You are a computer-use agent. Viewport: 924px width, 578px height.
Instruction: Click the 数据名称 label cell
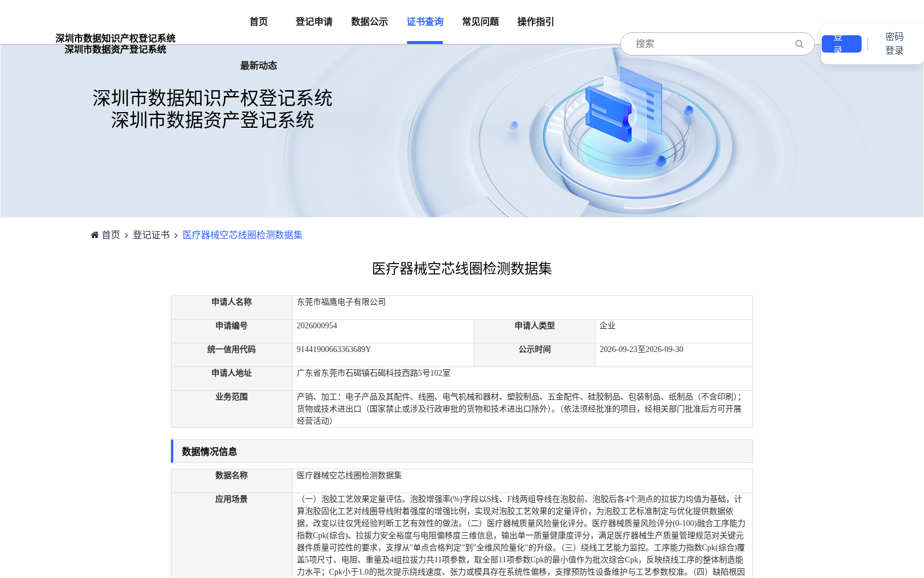click(x=232, y=481)
